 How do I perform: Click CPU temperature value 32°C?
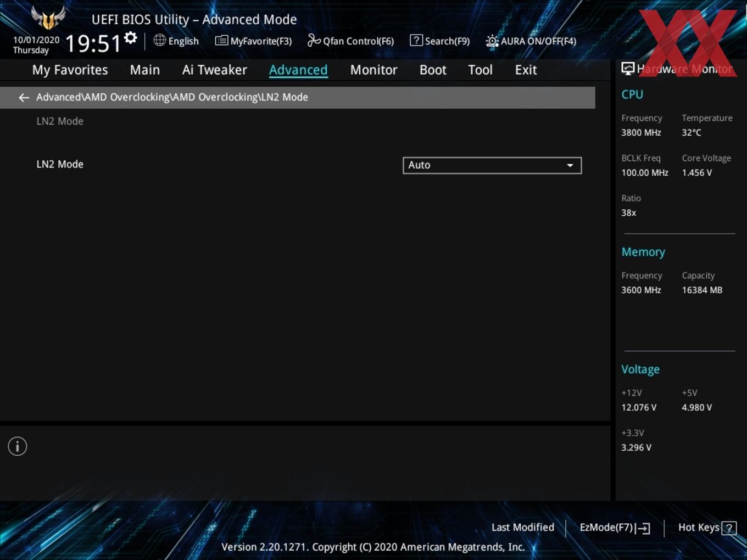coord(692,132)
